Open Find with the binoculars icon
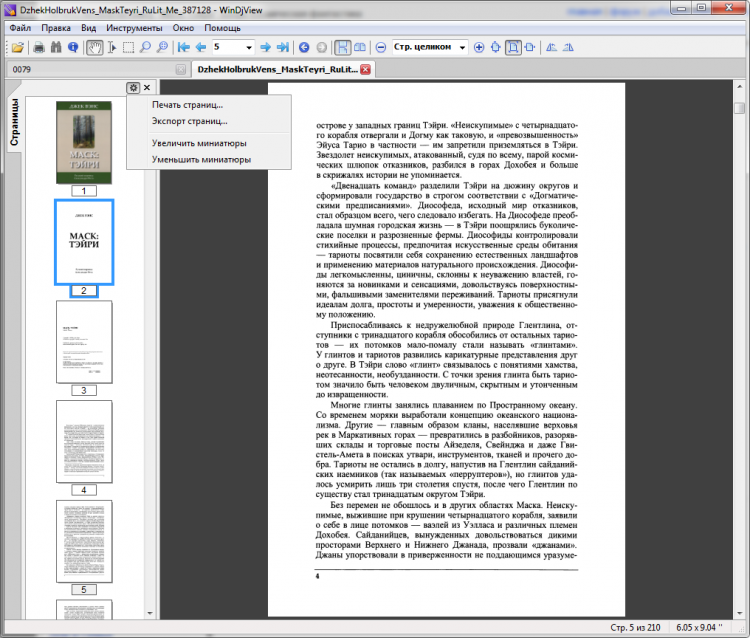The width and height of the screenshot is (750, 638). pos(57,47)
